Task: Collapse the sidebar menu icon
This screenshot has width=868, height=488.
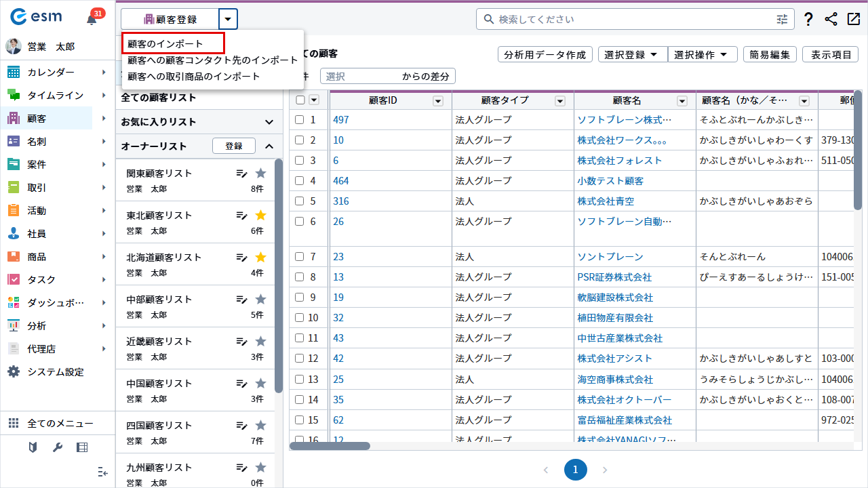Action: tap(102, 472)
